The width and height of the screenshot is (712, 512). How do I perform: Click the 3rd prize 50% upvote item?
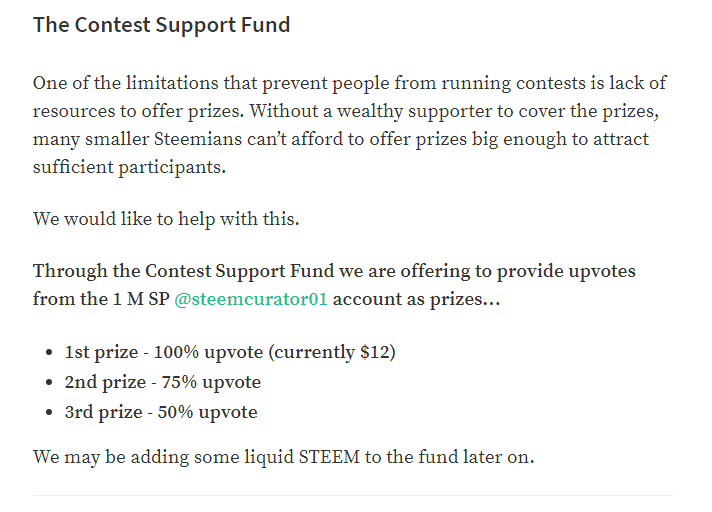pyautogui.click(x=161, y=413)
